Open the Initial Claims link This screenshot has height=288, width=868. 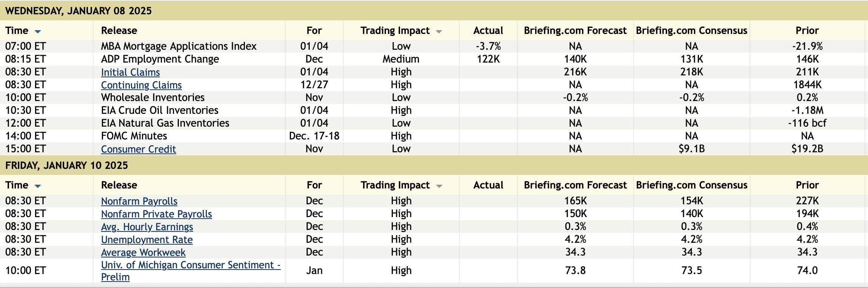pyautogui.click(x=130, y=72)
